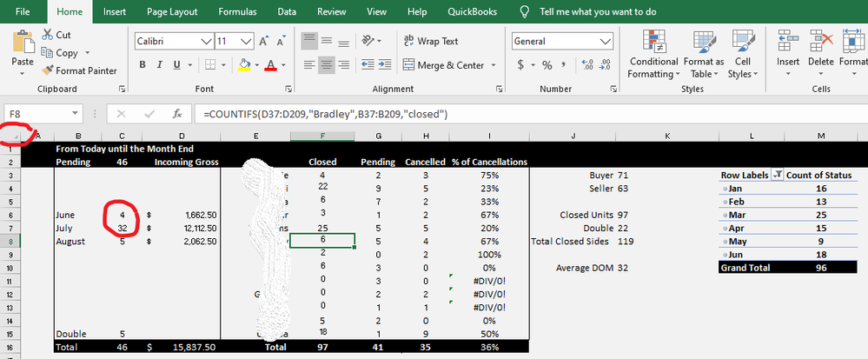Switch to the Data tab

pos(287,11)
